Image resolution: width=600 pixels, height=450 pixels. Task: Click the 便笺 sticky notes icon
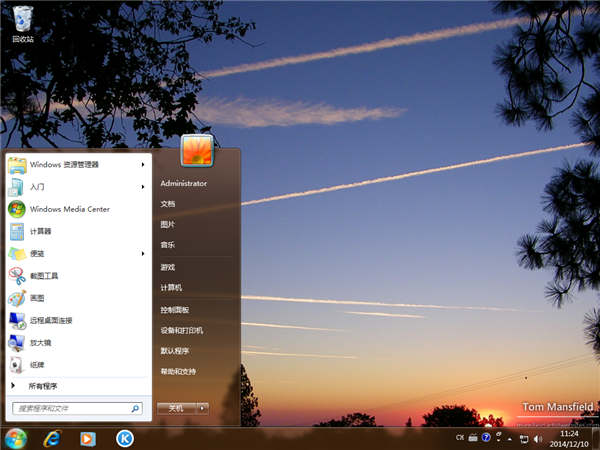tap(17, 254)
